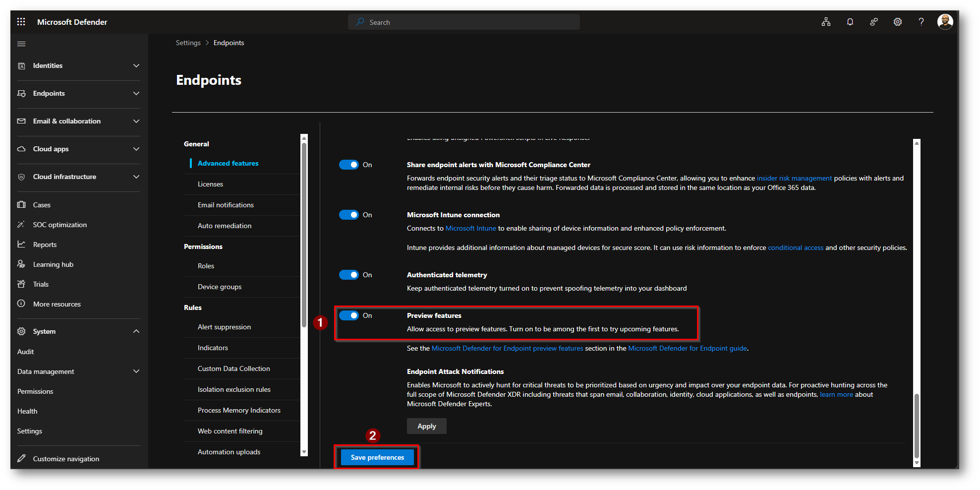
Task: Click the More resources info icon
Action: point(21,304)
